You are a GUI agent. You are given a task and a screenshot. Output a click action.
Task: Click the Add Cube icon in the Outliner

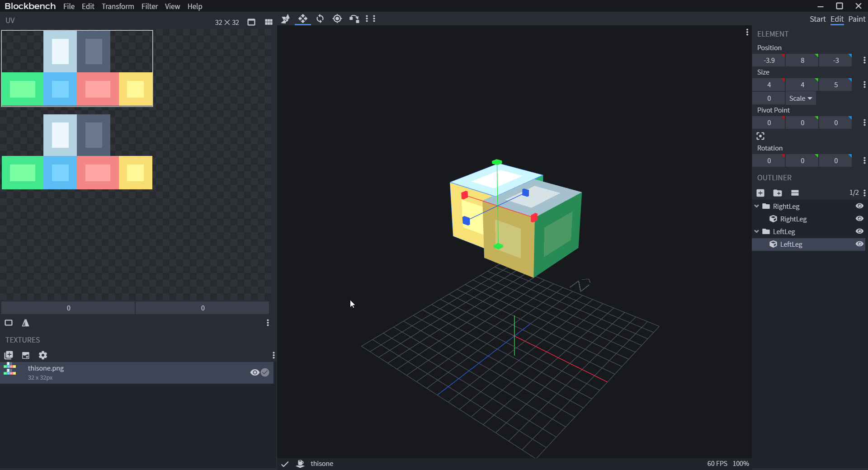pyautogui.click(x=760, y=193)
